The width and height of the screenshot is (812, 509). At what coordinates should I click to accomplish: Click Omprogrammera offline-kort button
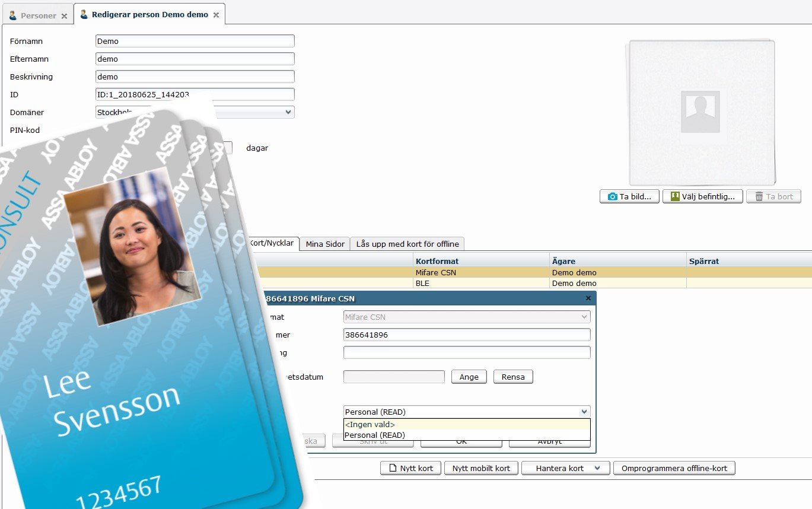click(x=674, y=469)
